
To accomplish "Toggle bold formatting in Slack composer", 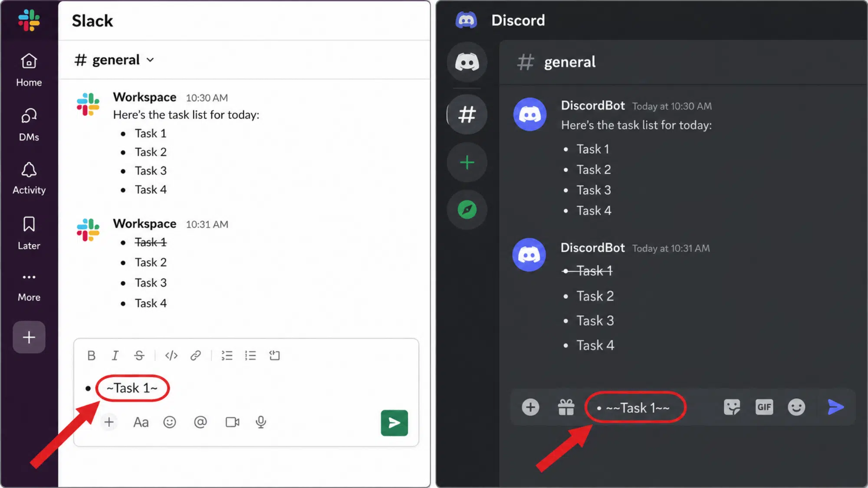I will tap(91, 356).
